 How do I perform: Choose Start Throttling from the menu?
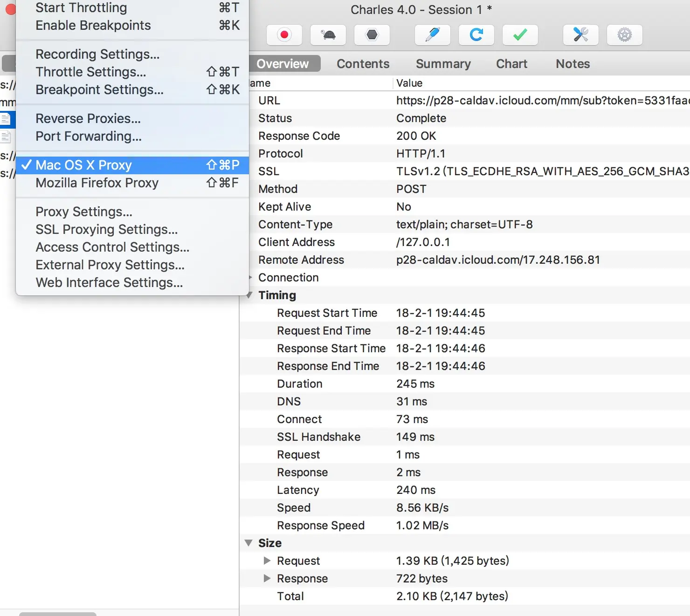tap(132, 8)
